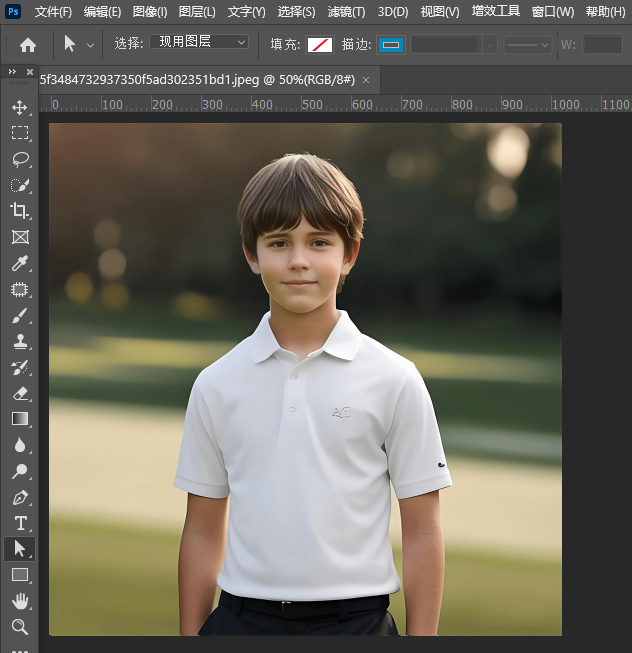
Task: Close the jpeg document tab
Action: (x=366, y=80)
